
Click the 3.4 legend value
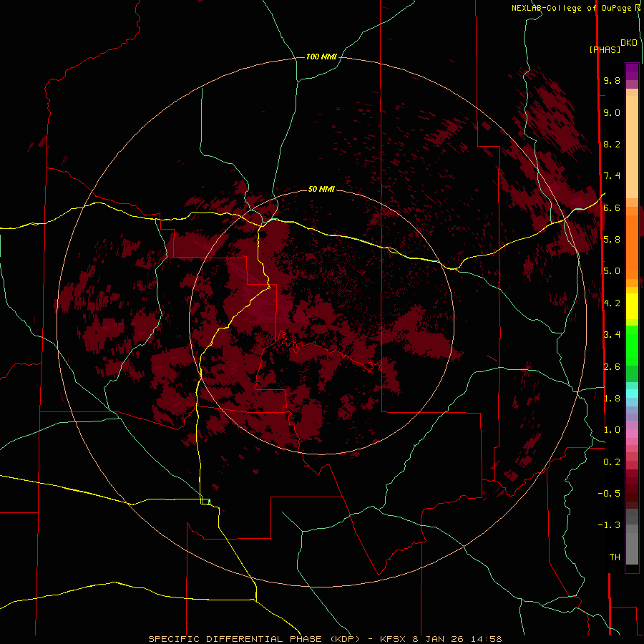[612, 335]
